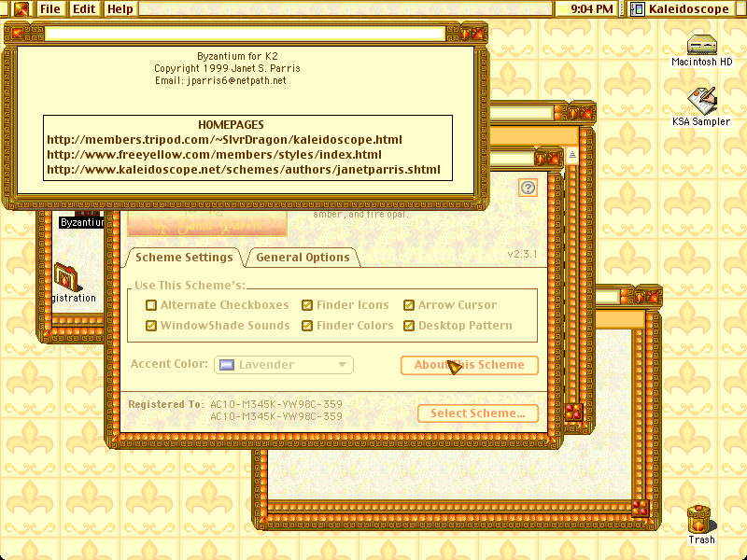Open the Kaleidoscope application menu

(682, 8)
